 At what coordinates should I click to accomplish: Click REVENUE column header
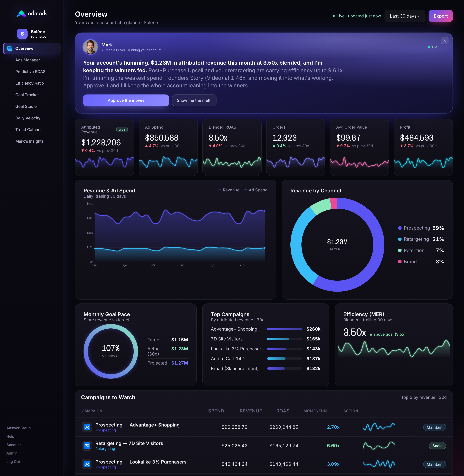[x=251, y=411]
